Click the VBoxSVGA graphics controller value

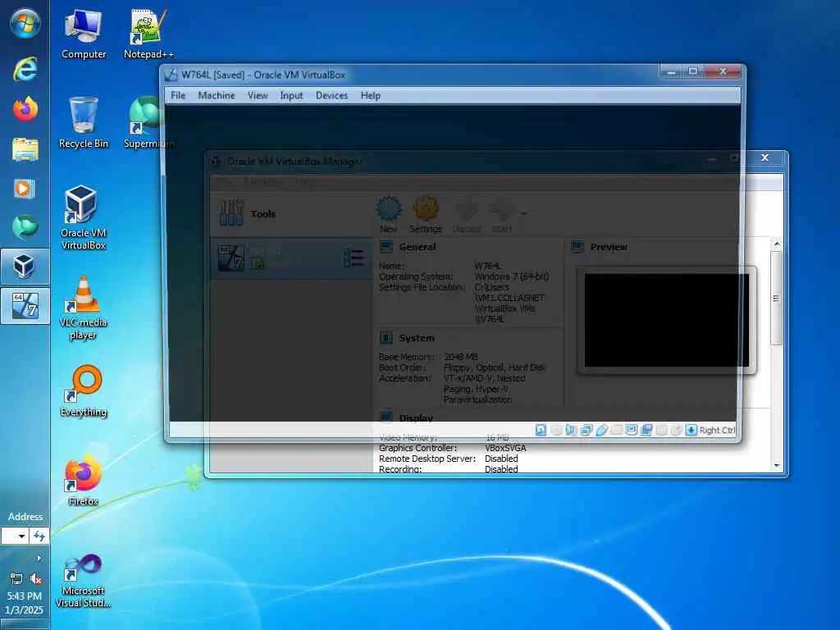tap(505, 448)
